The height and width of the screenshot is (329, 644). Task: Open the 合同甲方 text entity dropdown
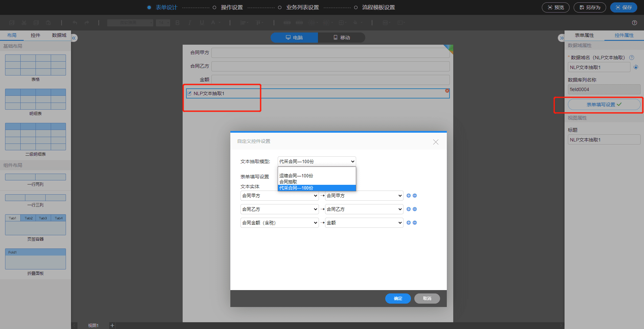click(x=280, y=196)
